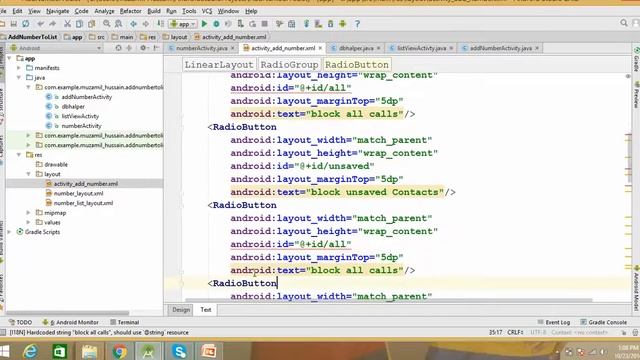
Task: Expand the values folder
Action: pyautogui.click(x=29, y=222)
